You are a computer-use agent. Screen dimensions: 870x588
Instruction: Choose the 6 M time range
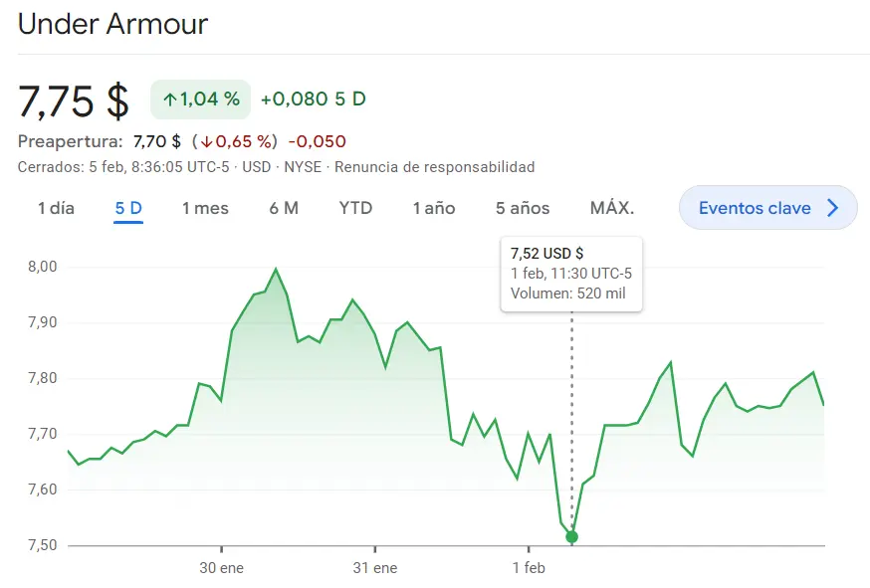[284, 208]
